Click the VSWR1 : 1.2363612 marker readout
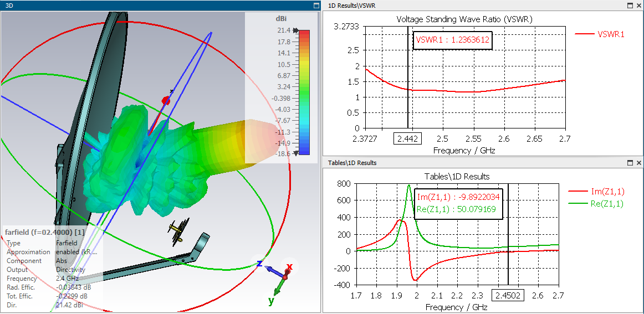 coord(452,40)
